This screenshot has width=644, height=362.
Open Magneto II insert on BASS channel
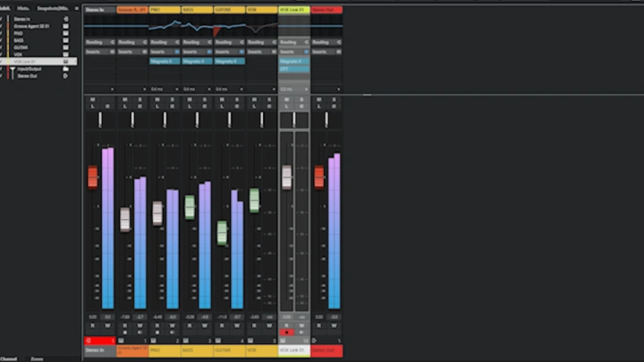pos(197,61)
